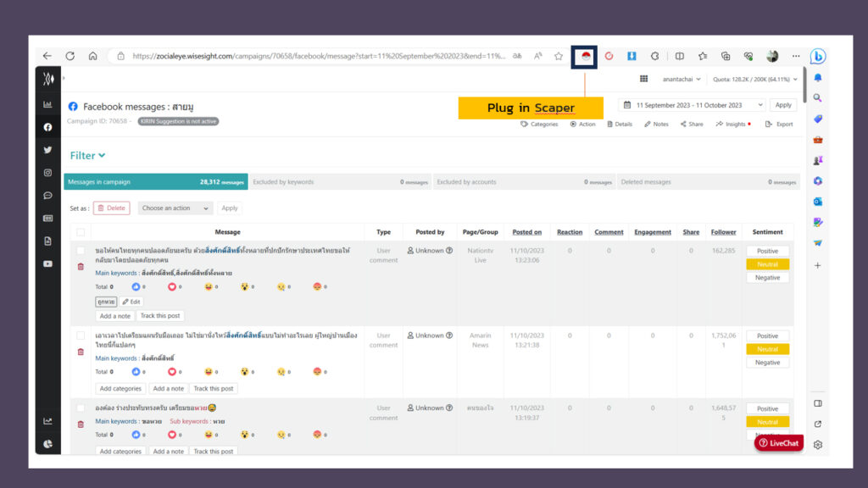Click the browser address bar URL

(319, 56)
